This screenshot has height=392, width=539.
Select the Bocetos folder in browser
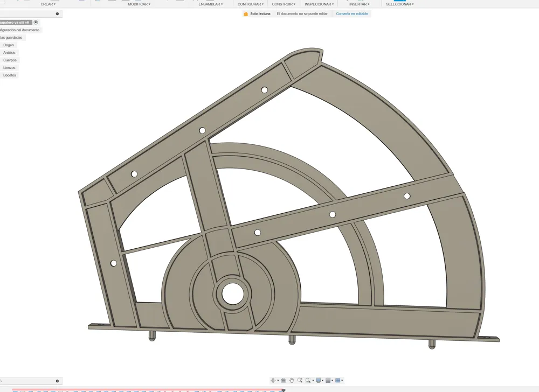(10, 75)
